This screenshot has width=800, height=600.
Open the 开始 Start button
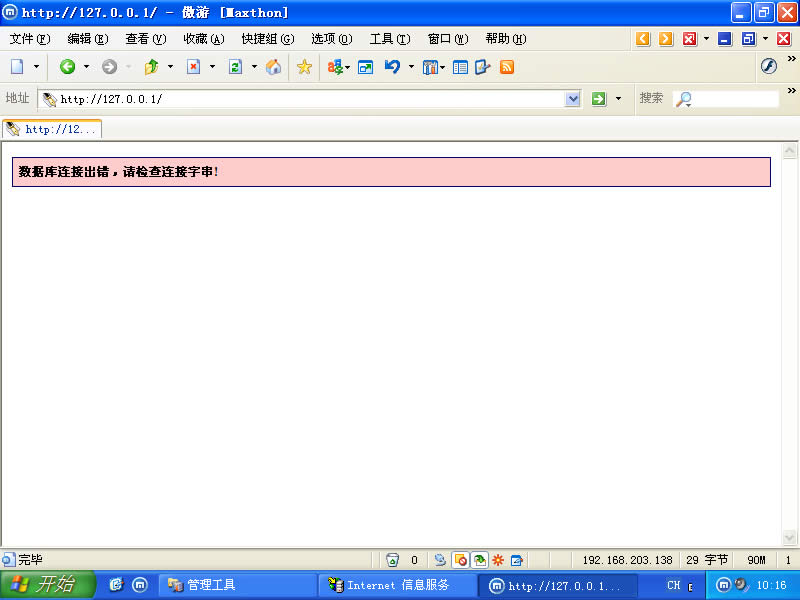[47, 585]
